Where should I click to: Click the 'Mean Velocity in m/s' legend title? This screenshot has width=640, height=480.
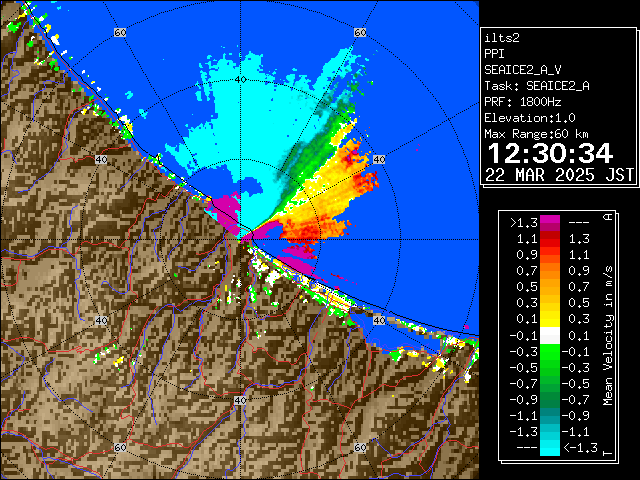click(x=608, y=336)
